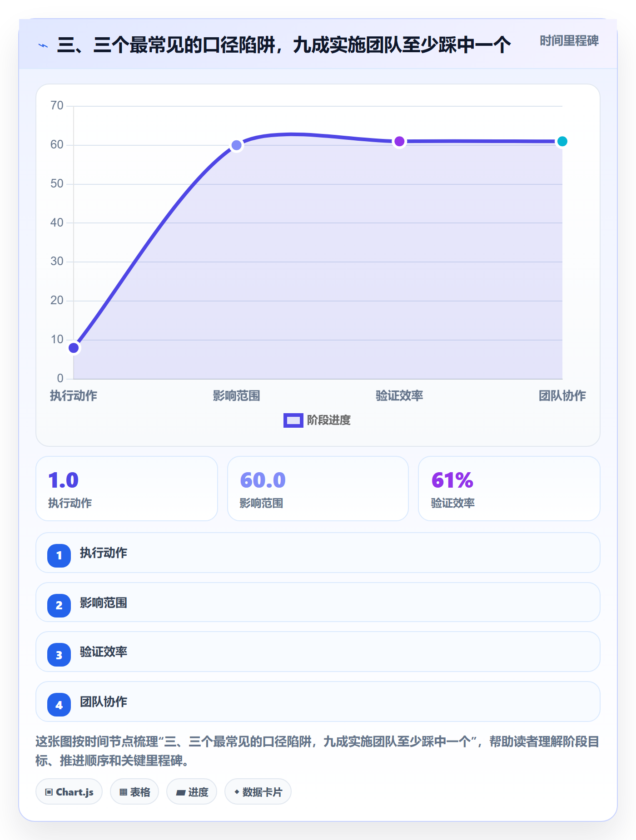Open the 执行动作 step row text
Screen dimensions: 636x840
coord(104,553)
